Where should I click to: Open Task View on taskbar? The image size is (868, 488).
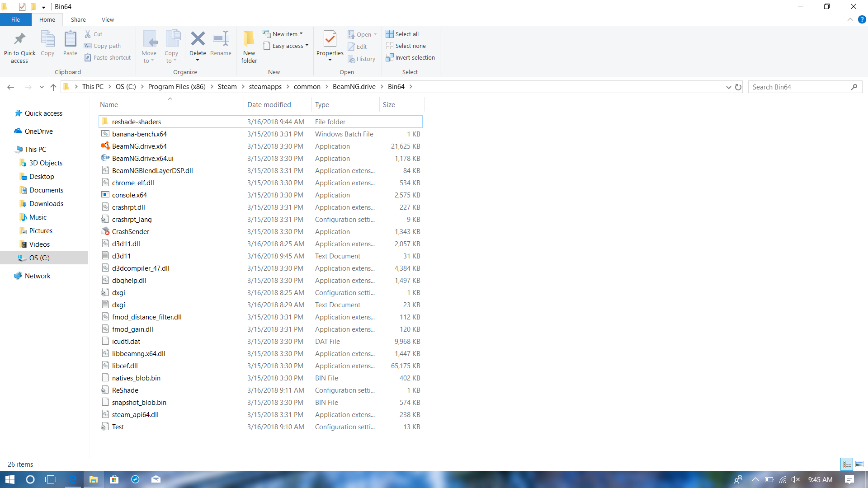pyautogui.click(x=51, y=479)
